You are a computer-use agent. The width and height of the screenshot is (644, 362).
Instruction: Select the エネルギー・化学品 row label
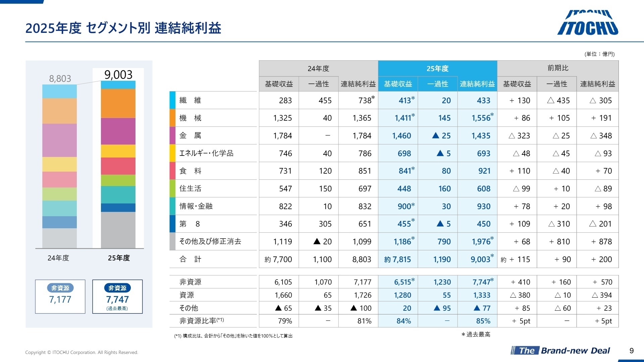pos(206,153)
